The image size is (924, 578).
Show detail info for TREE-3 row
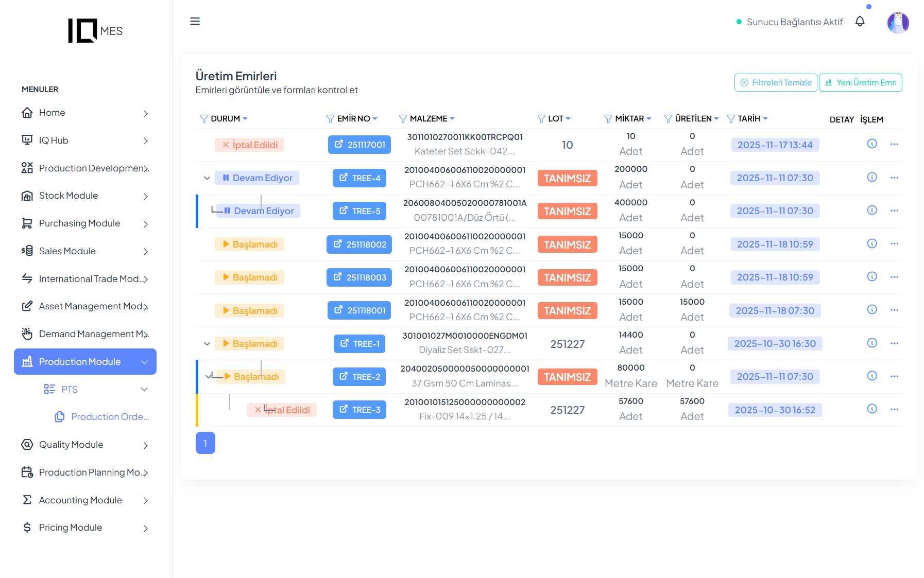coord(871,409)
